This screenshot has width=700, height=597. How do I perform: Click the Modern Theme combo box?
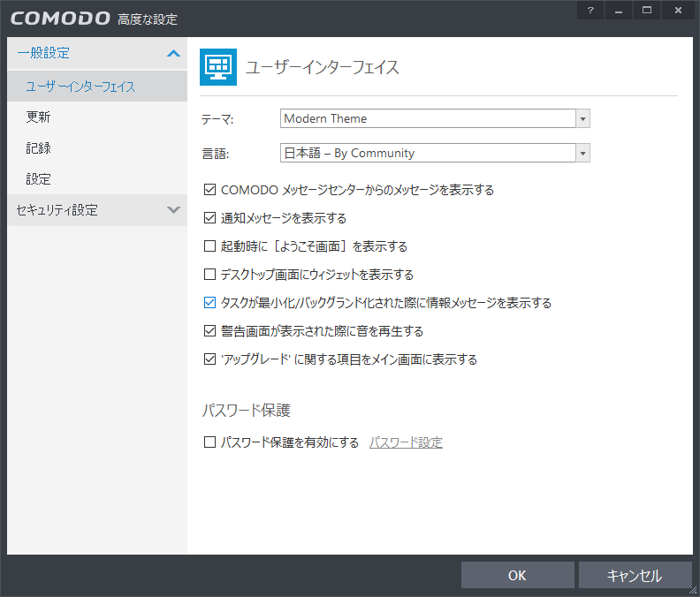(x=435, y=118)
